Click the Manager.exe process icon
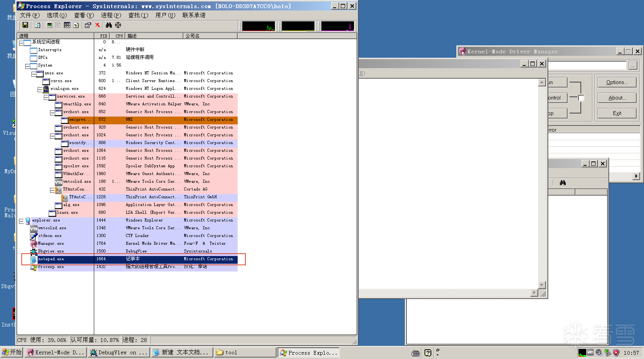 coord(33,244)
